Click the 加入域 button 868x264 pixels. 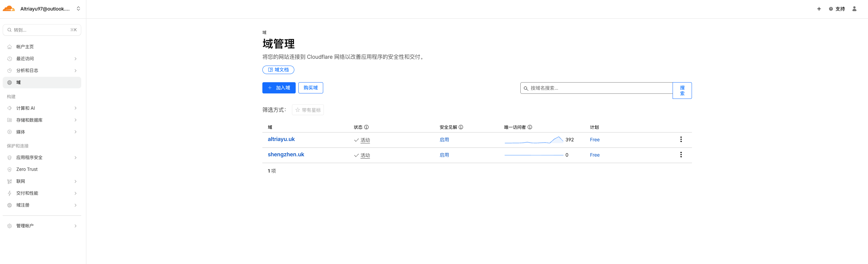279,88
